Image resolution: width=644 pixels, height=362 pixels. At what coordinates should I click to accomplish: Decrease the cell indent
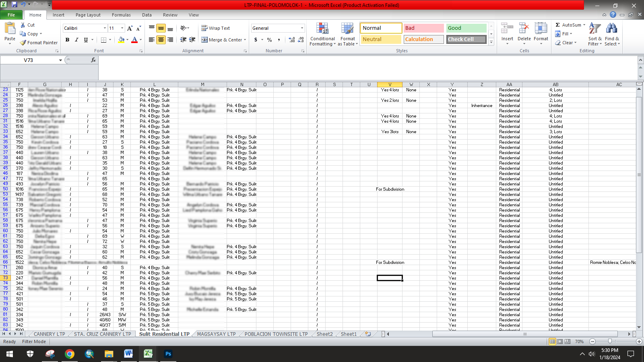pos(184,40)
